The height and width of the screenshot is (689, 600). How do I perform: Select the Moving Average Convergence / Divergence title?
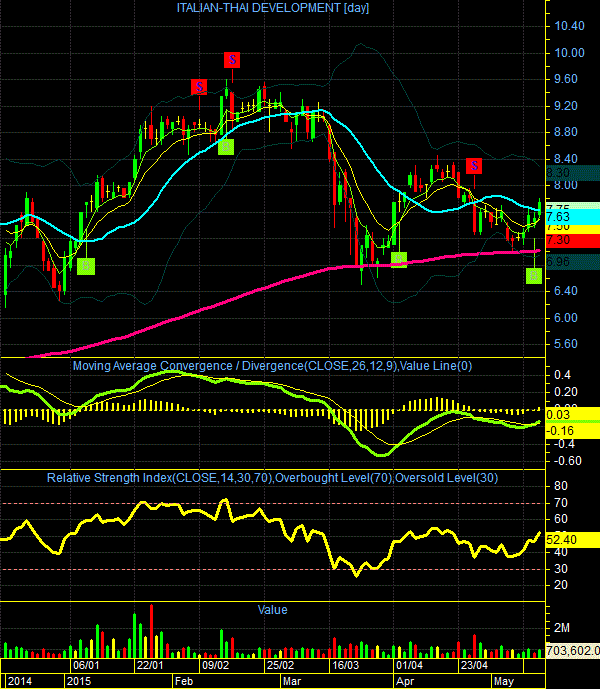click(x=273, y=366)
